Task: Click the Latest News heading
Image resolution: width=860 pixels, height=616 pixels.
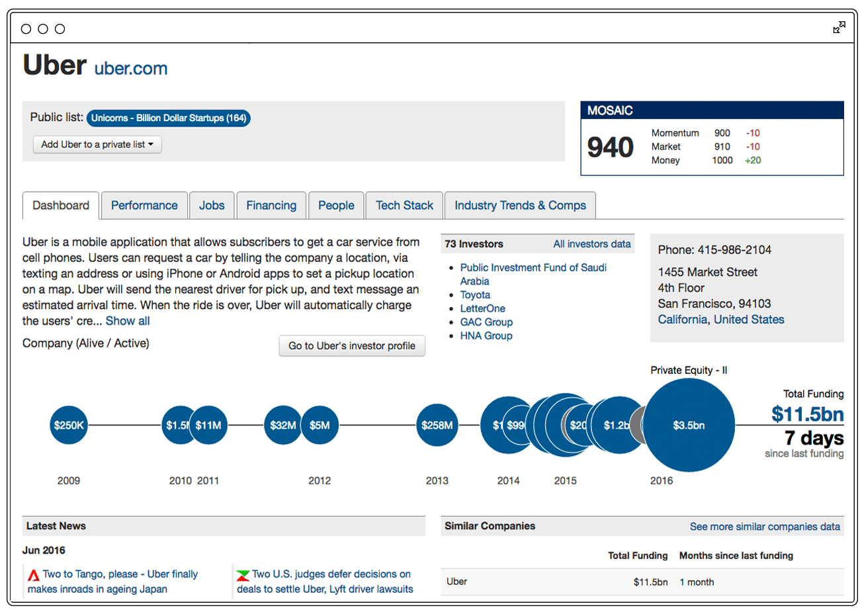Action: click(x=56, y=526)
